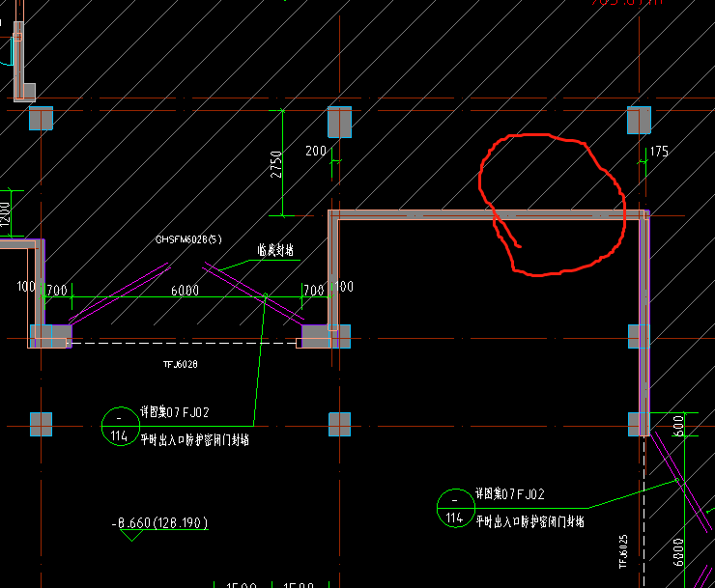Screen dimensions: 715x588
Task: Click the column at top center gridline
Action: coord(339,123)
